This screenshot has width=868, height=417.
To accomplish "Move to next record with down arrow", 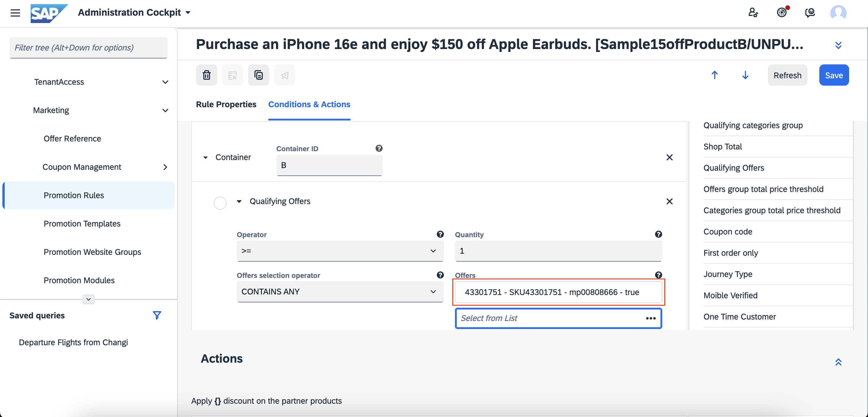I will (745, 75).
